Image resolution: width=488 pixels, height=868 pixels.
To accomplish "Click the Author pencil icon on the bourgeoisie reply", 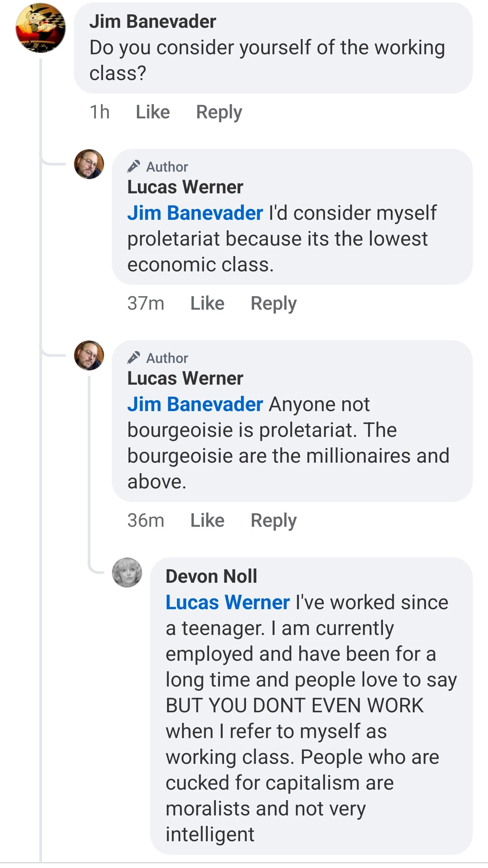I will [x=134, y=358].
